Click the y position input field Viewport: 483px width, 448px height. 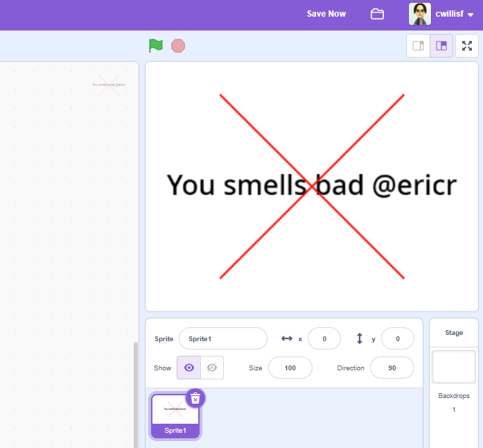click(x=397, y=338)
